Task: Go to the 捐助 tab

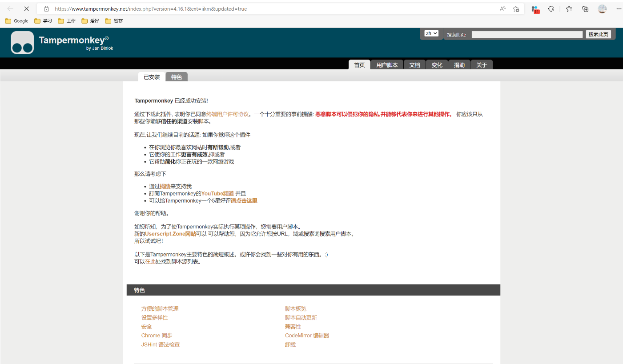Action: pyautogui.click(x=459, y=65)
